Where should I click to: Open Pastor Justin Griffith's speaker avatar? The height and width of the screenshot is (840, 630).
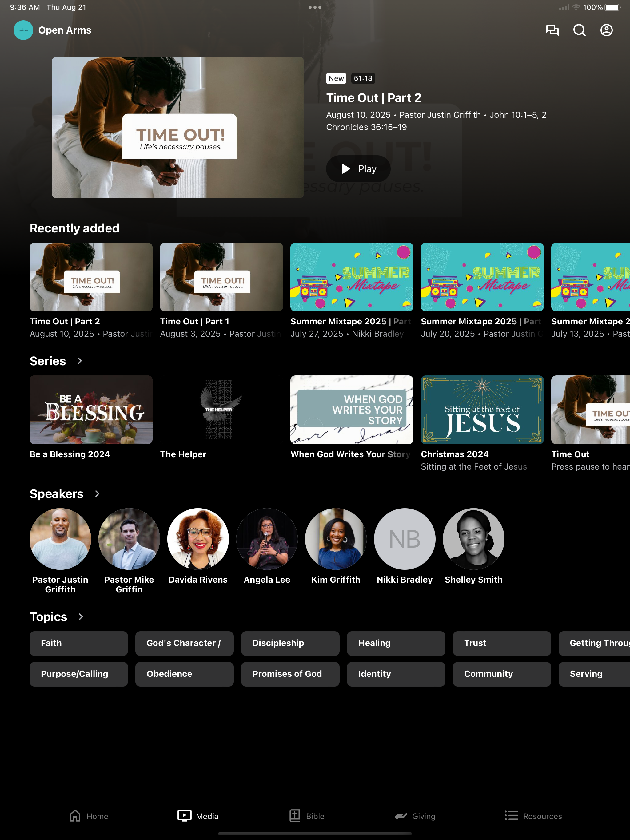pyautogui.click(x=60, y=539)
